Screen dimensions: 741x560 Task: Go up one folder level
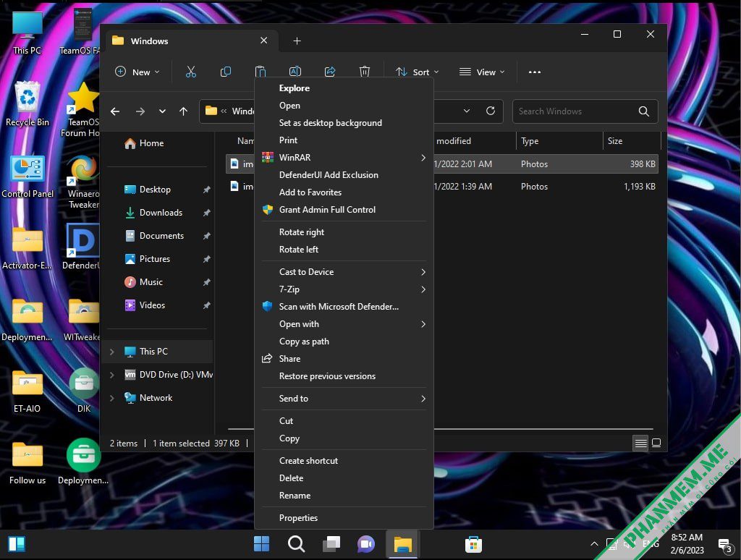pyautogui.click(x=183, y=111)
